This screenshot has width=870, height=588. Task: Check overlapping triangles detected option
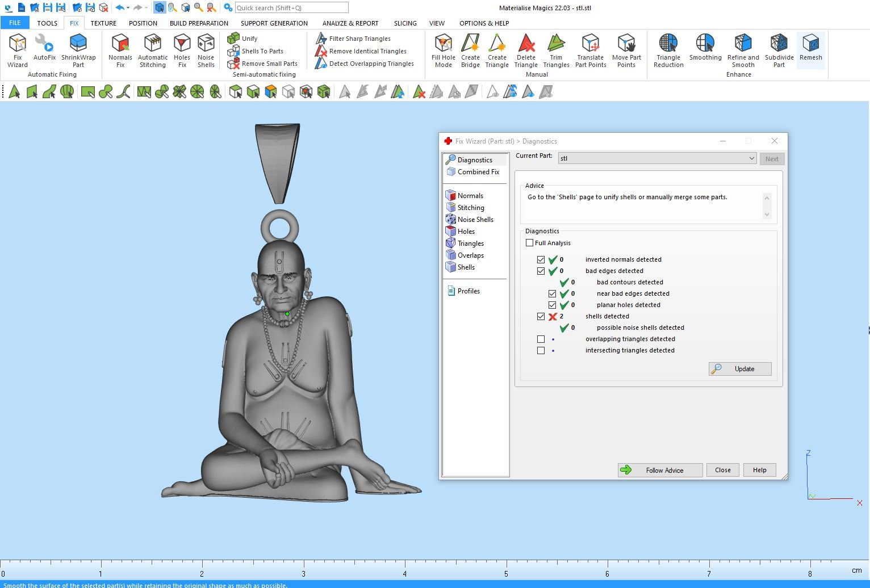541,339
